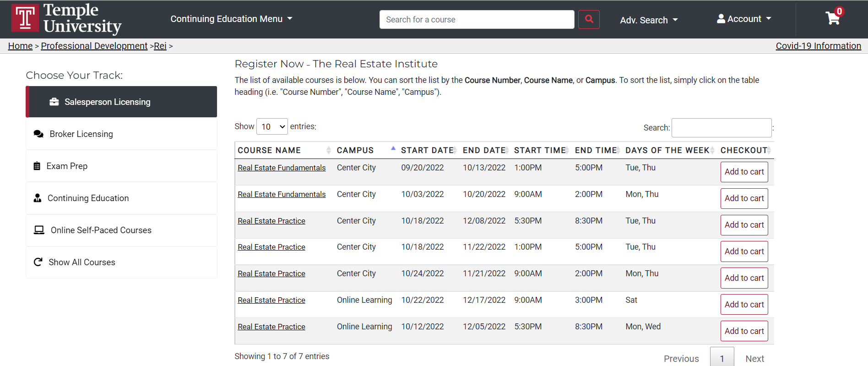Open Real Estate Practice starting 10/24/2022
The height and width of the screenshot is (366, 868).
271,273
